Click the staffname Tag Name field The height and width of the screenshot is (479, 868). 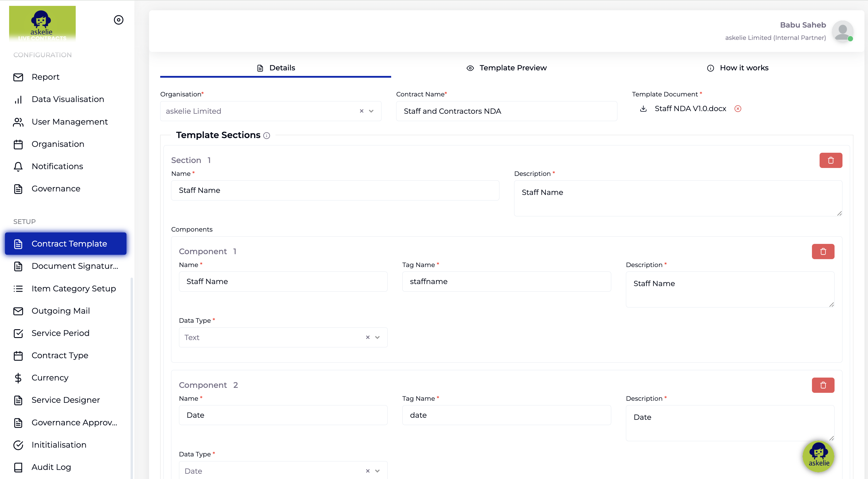[506, 281]
